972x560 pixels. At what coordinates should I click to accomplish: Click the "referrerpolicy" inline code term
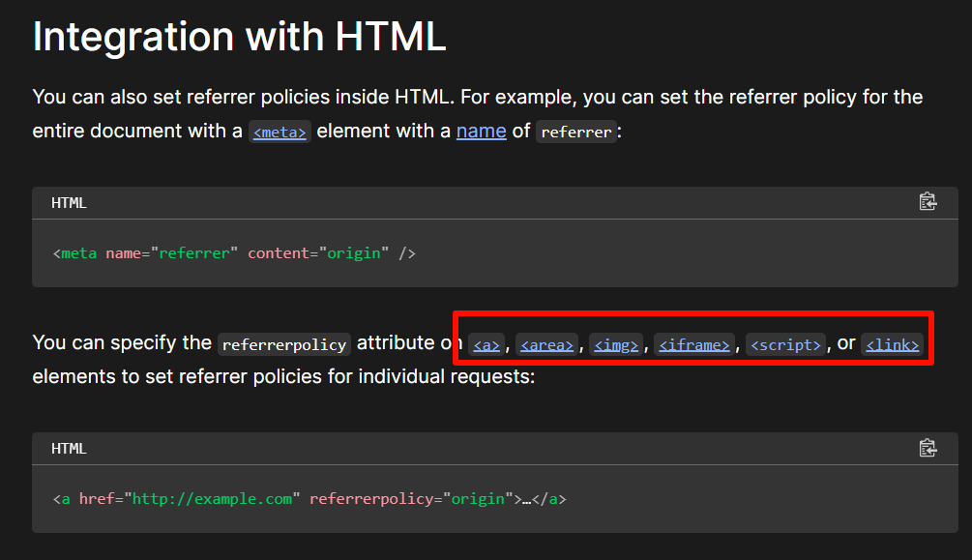pos(283,344)
